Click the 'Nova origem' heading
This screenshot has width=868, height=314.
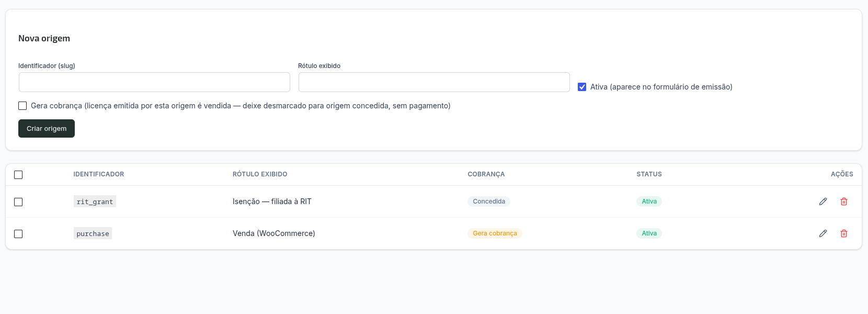[44, 38]
